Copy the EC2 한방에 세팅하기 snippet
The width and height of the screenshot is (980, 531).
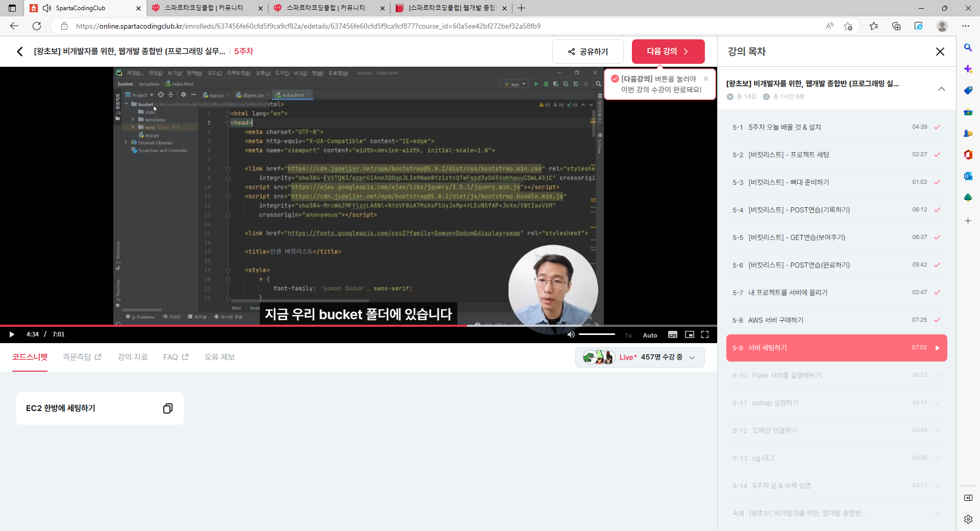click(168, 408)
